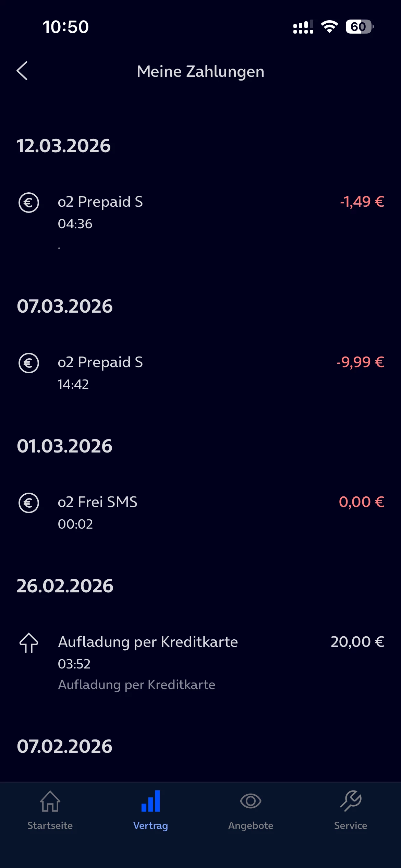Select the Vertrag tab label
The width and height of the screenshot is (401, 868).
pos(150,825)
